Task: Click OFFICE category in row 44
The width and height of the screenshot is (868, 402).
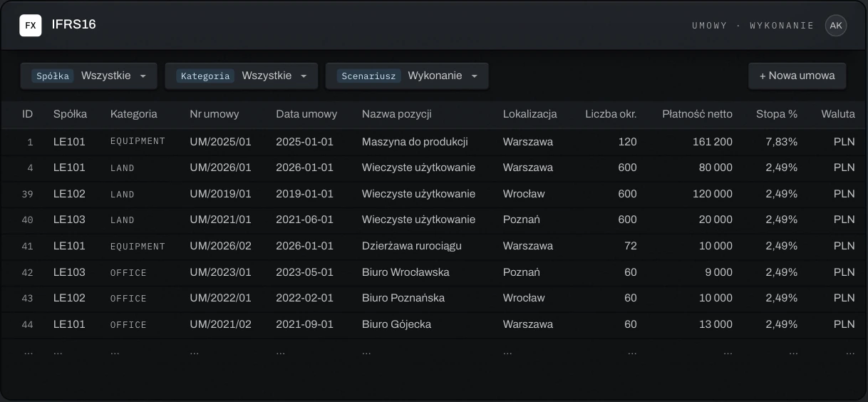Action: (128, 325)
